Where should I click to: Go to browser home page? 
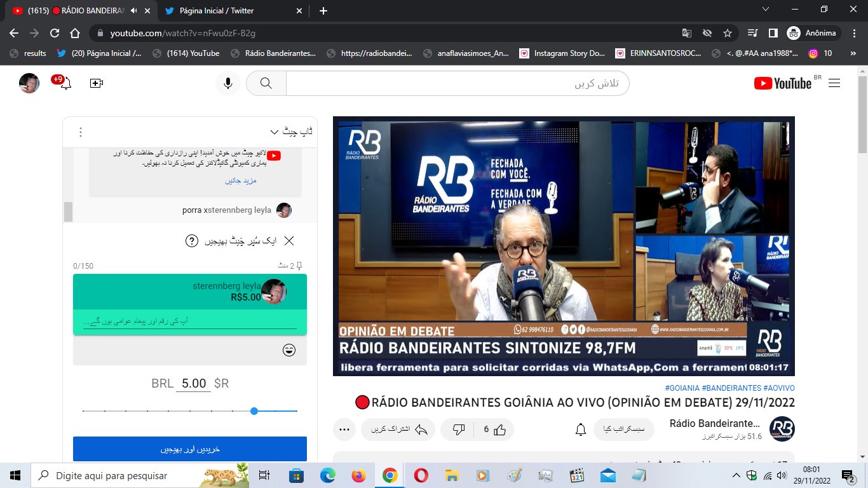[75, 33]
